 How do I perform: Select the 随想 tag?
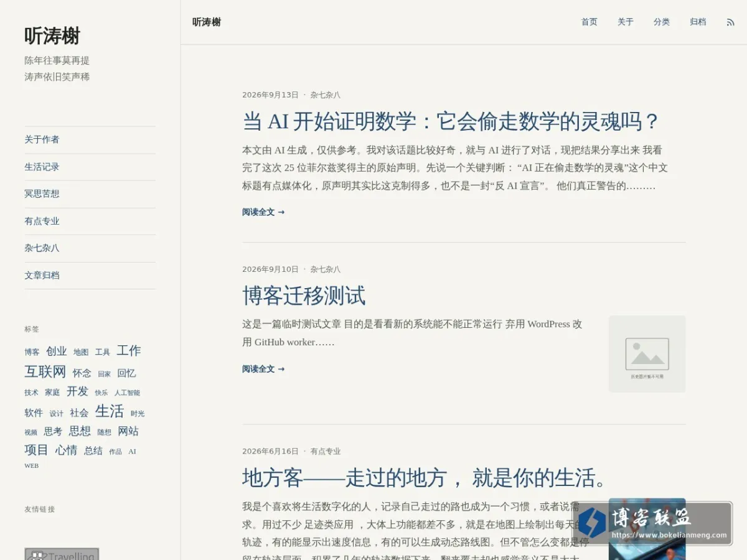point(104,432)
